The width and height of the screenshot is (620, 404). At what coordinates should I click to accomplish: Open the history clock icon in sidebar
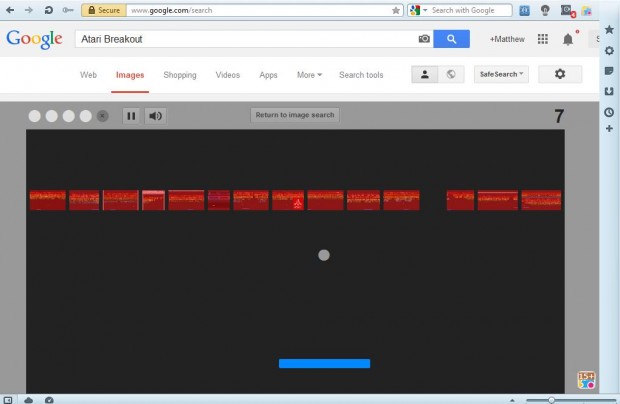coord(609,110)
